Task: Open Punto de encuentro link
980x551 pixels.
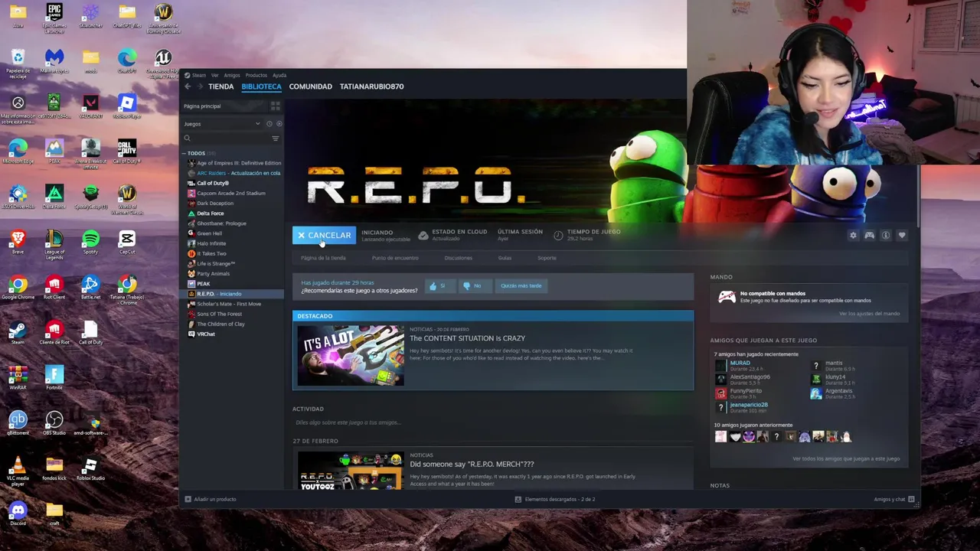Action: pyautogui.click(x=395, y=258)
